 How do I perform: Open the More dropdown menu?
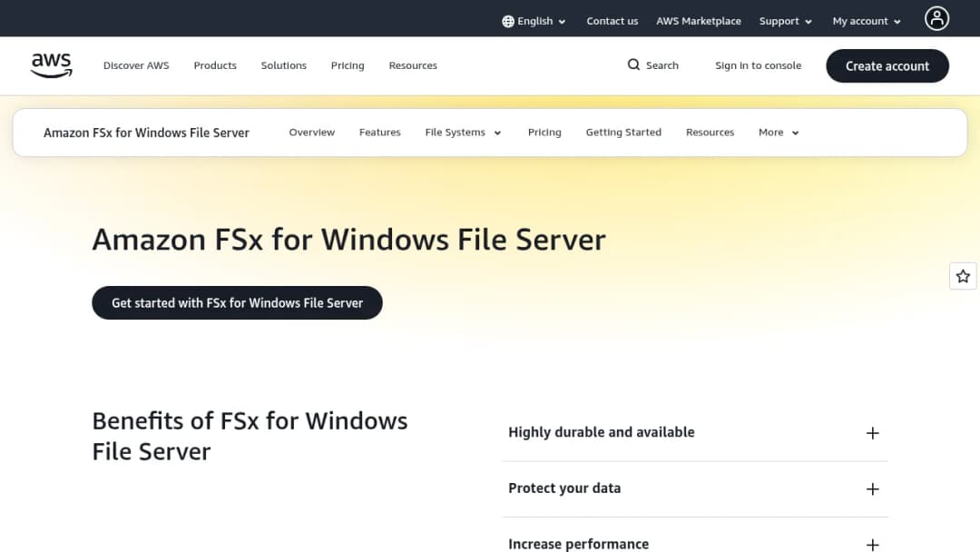tap(779, 133)
